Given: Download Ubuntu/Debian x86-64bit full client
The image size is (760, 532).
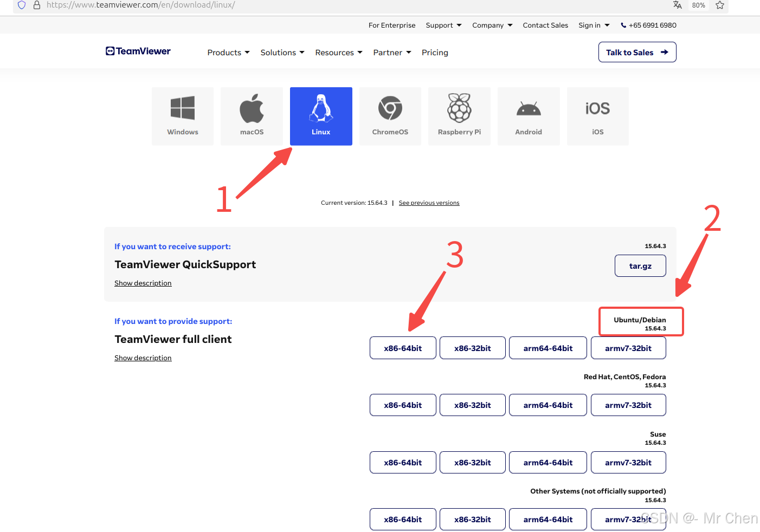Looking at the screenshot, I should [403, 347].
